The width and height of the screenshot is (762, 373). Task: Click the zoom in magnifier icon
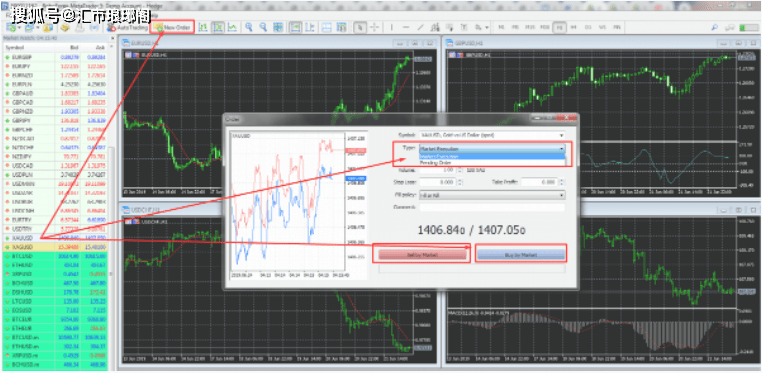249,27
